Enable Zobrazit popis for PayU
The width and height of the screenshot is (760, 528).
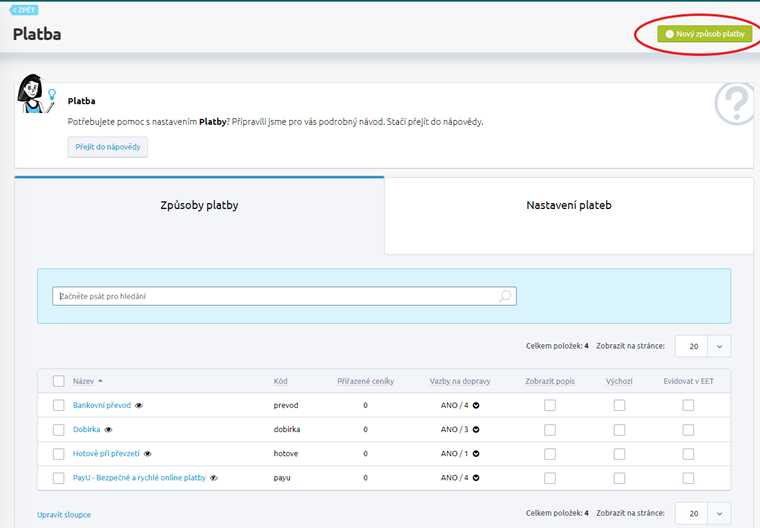click(550, 478)
